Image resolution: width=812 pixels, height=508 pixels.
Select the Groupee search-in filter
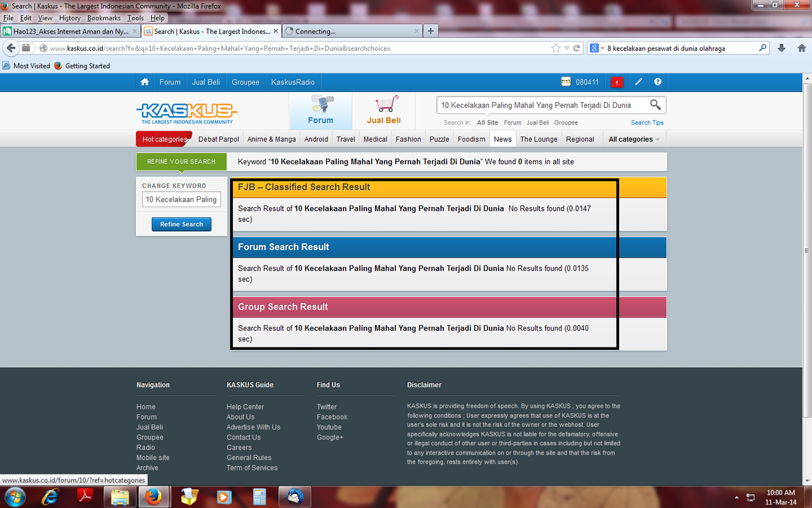coord(566,123)
